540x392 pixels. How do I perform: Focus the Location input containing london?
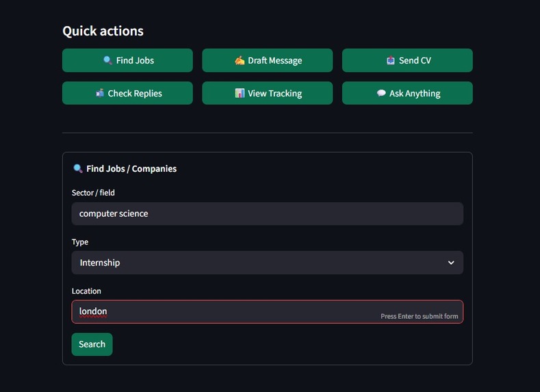click(x=267, y=311)
